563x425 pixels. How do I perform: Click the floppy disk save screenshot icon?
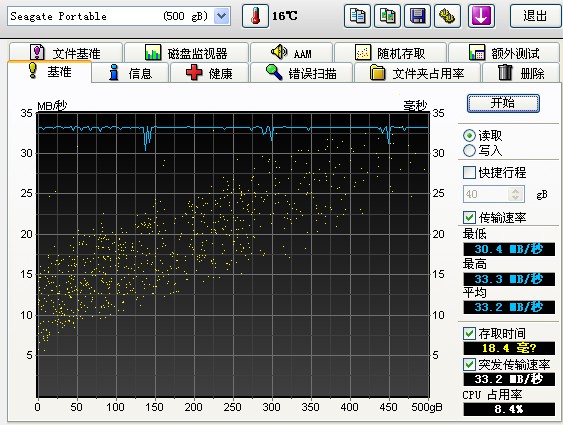417,16
